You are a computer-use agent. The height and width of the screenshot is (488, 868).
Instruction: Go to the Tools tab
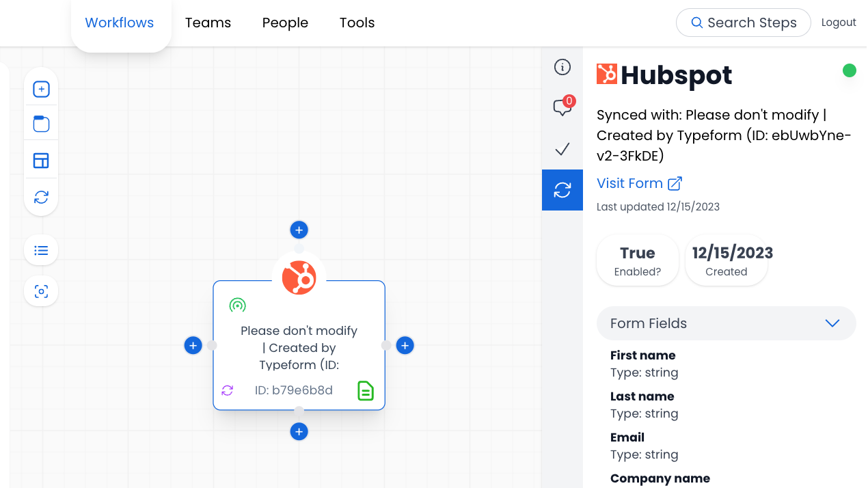pos(357,23)
